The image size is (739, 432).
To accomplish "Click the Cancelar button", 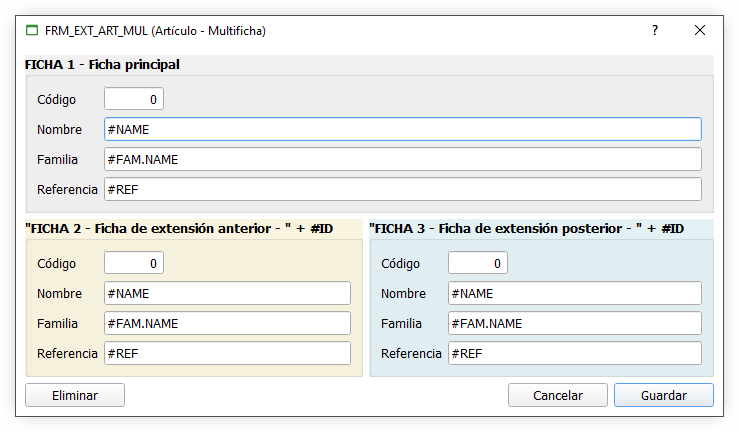I will coord(558,395).
